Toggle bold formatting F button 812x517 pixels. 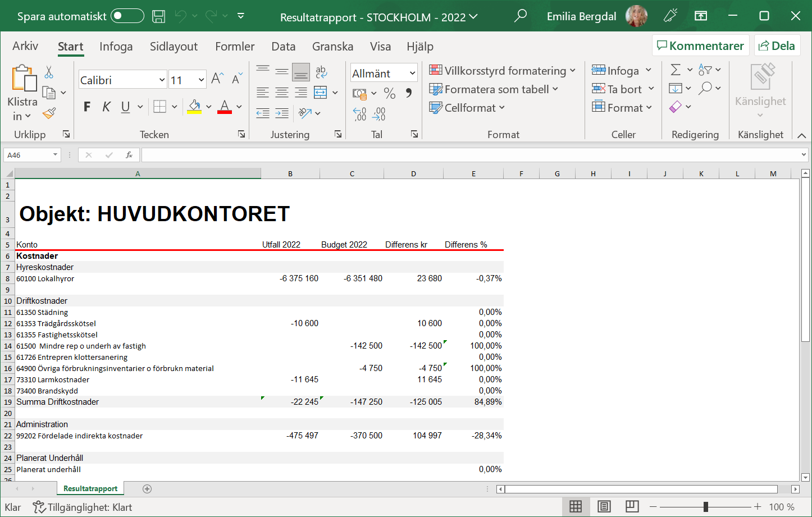click(87, 107)
